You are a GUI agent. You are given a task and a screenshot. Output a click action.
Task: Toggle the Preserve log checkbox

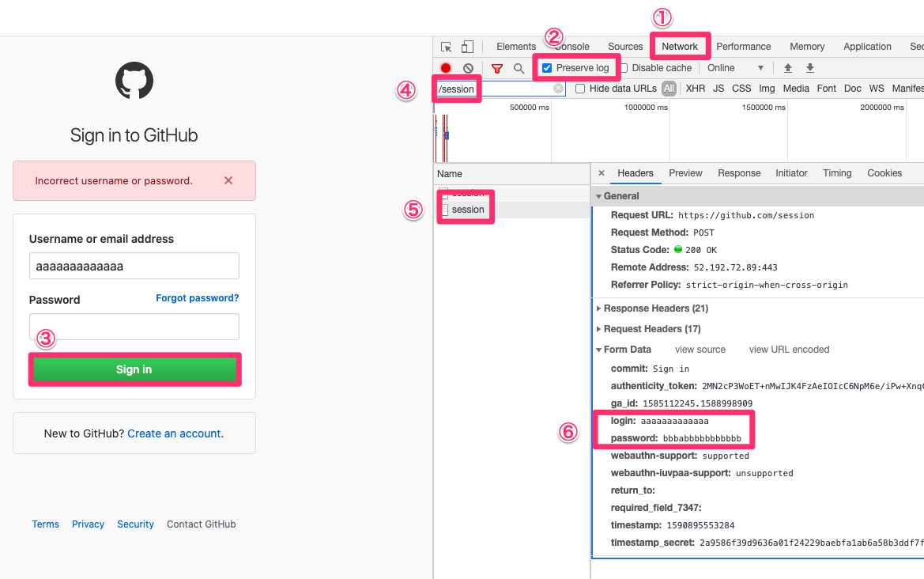tap(547, 68)
